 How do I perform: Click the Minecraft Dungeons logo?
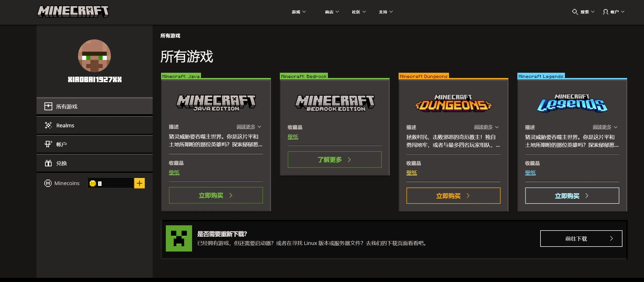point(453,103)
